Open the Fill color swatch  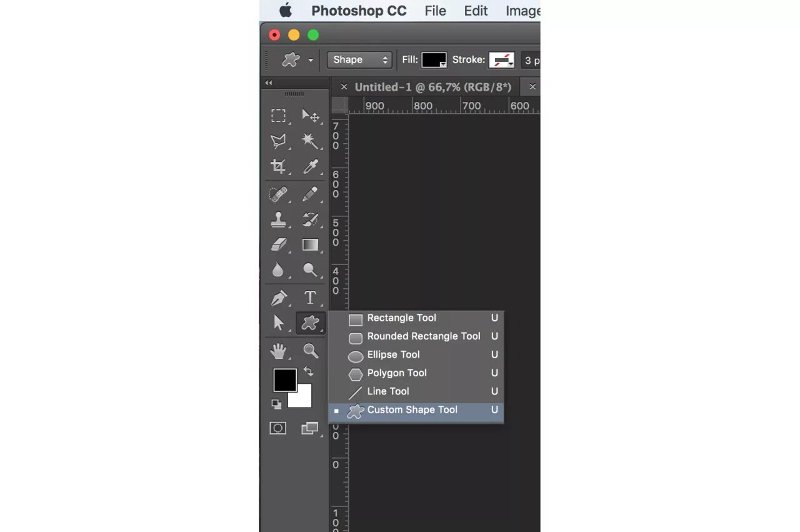(434, 60)
